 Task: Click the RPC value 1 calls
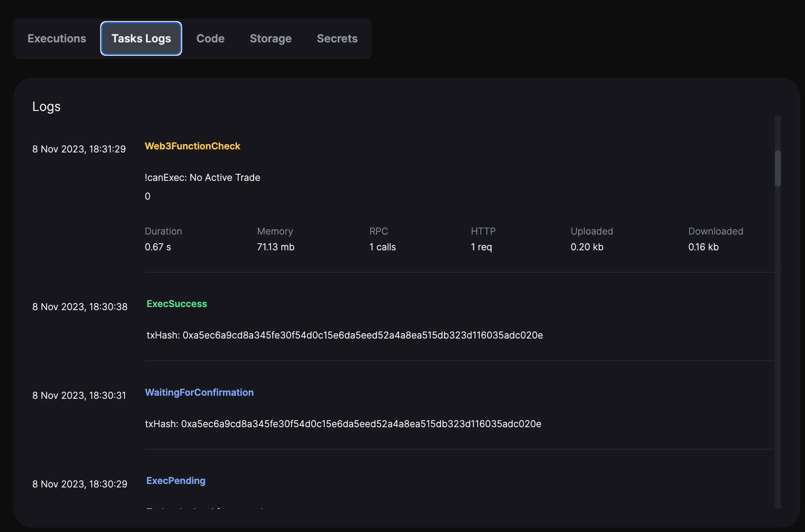pos(382,247)
